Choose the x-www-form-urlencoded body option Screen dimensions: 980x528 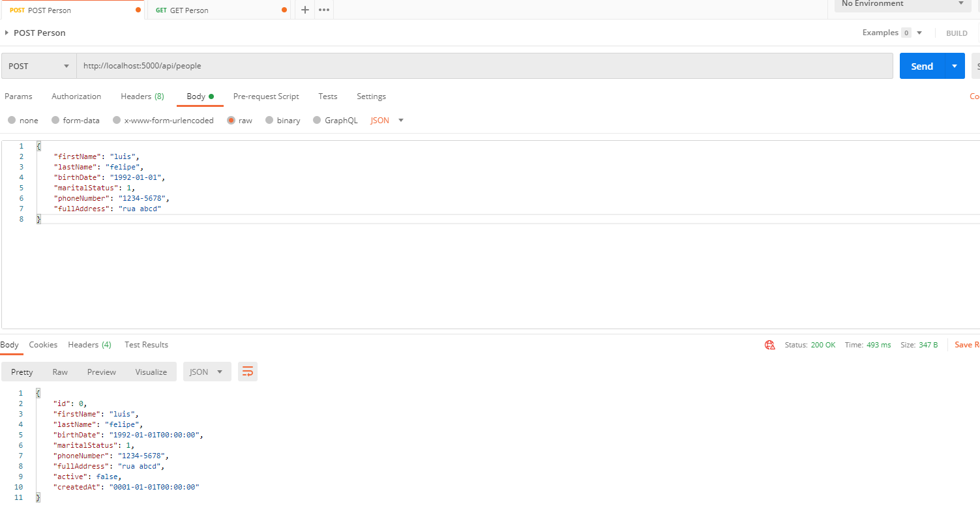click(117, 121)
